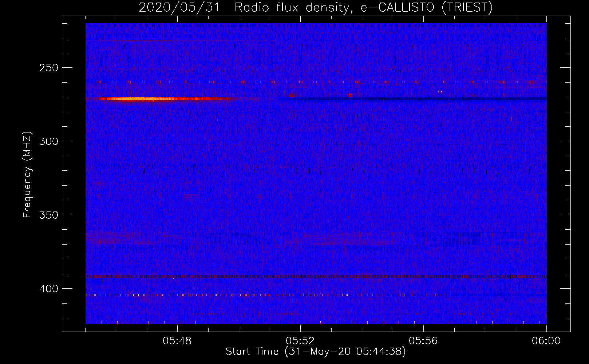Viewport: 589px width, 364px height.
Task: Click the plot title 'Radio flux density, e-CALLISTO (TRIEST)'
Action: 363,7
